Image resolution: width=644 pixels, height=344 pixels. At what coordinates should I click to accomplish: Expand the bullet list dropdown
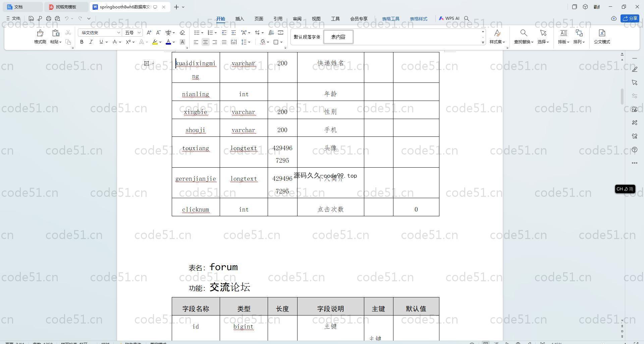(202, 33)
